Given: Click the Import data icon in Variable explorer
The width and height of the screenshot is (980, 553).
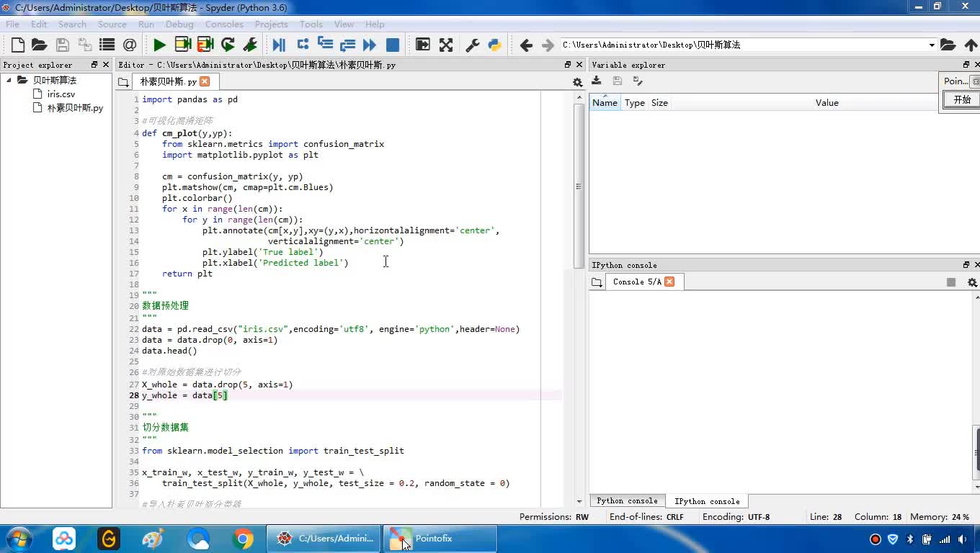Looking at the screenshot, I should pos(597,81).
